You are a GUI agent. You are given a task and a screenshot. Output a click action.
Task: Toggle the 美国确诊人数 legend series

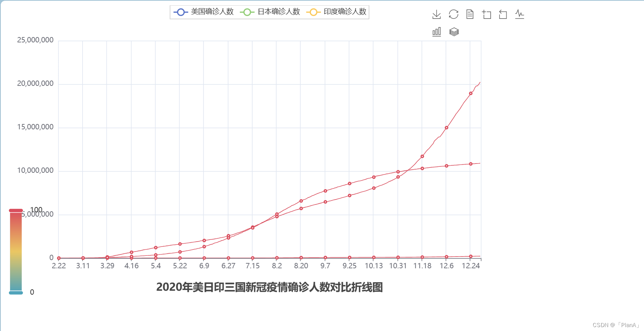coord(204,12)
